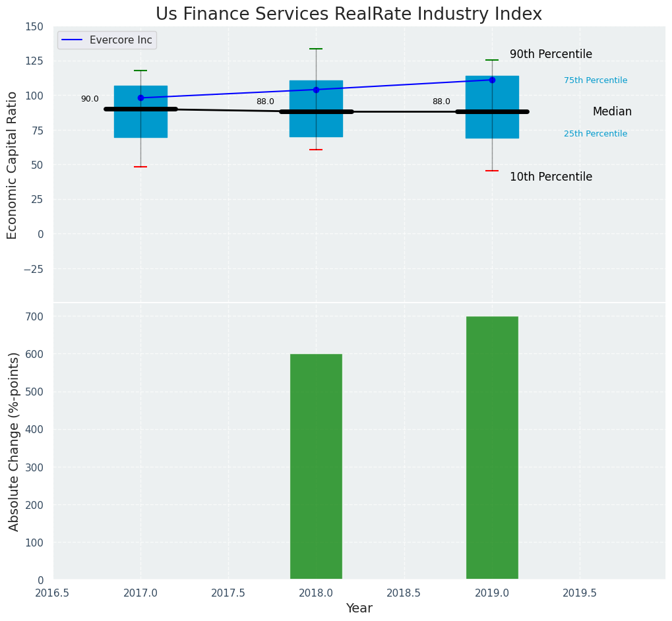Select the 90th Percentile annotation
Screen dimensions: 672x621
[551, 55]
